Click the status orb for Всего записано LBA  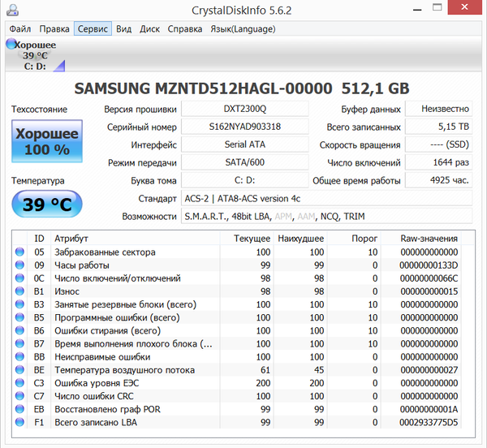pyautogui.click(x=19, y=422)
